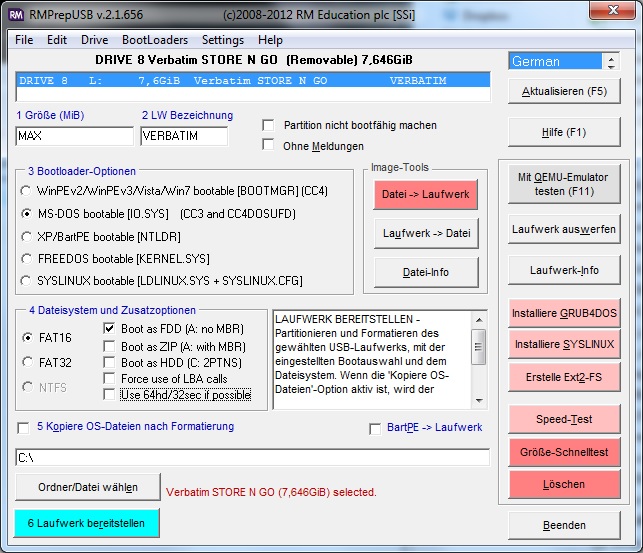The width and height of the screenshot is (643, 553).
Task: Click help text scrollbar down arrow
Action: coord(479,401)
